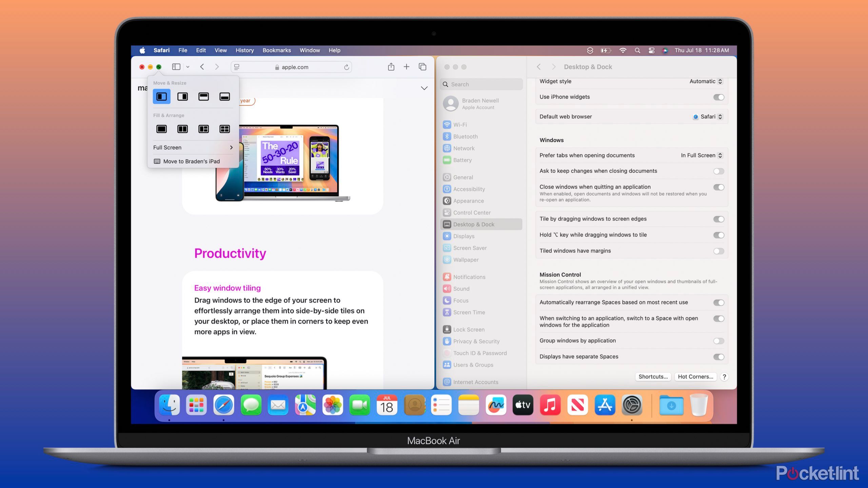Select the full-screen right-half tile icon
Image resolution: width=868 pixels, height=488 pixels.
tap(182, 97)
